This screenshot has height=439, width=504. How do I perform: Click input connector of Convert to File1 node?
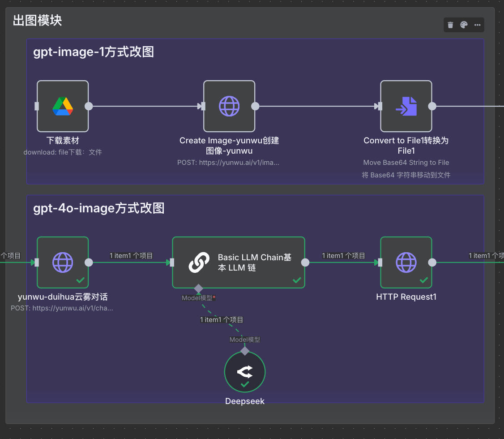380,106
